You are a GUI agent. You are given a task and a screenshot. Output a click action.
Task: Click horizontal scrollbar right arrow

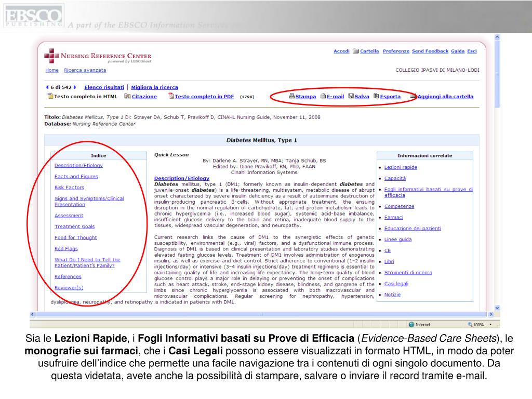click(x=490, y=314)
